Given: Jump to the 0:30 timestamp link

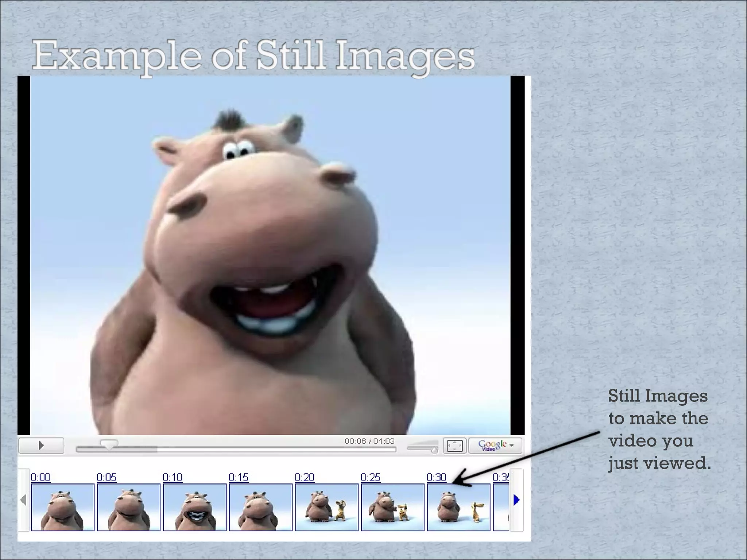Looking at the screenshot, I should [x=437, y=477].
